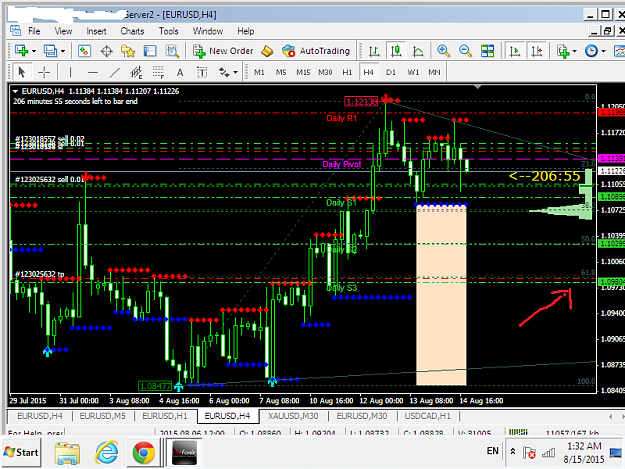Select the Text 'A' tool
The width and height of the screenshot is (625, 469).
coord(180,72)
